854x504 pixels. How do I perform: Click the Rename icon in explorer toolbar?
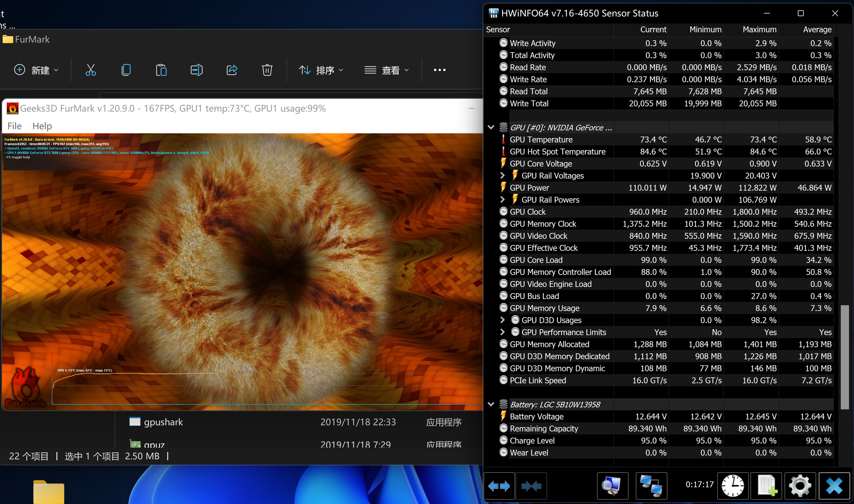(x=196, y=70)
